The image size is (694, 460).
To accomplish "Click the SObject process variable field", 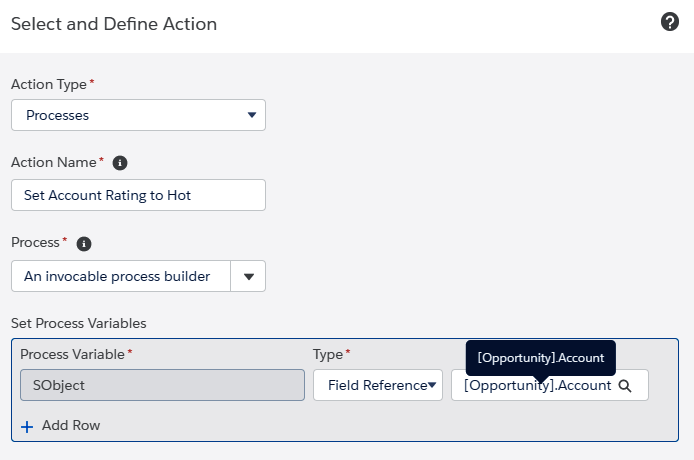I will 162,385.
